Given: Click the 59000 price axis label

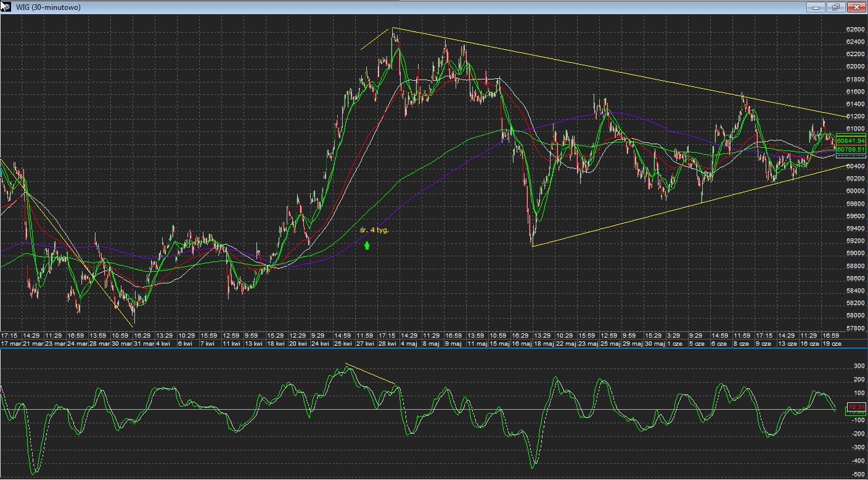Looking at the screenshot, I should point(854,253).
